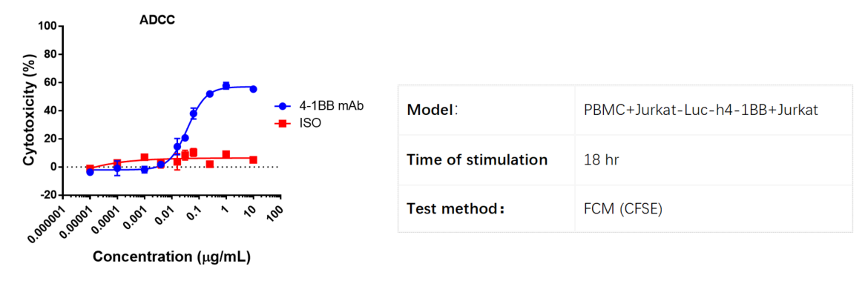Viewport: 868px width, 301px height.
Task: Click the blue data point at 10 μg/mL
Action: click(253, 88)
